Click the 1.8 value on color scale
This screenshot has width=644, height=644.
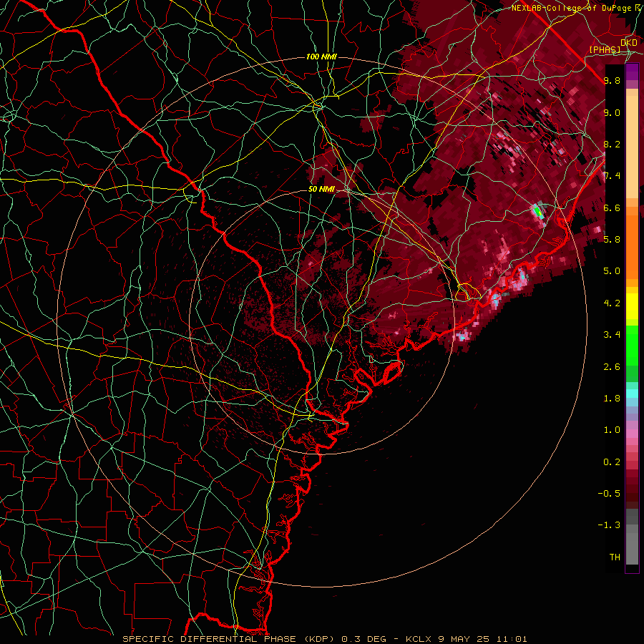pos(612,399)
